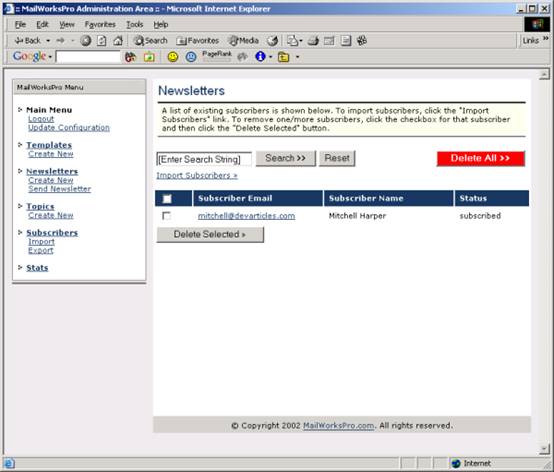Open the Tools menu
The width and height of the screenshot is (554, 472).
tap(135, 24)
